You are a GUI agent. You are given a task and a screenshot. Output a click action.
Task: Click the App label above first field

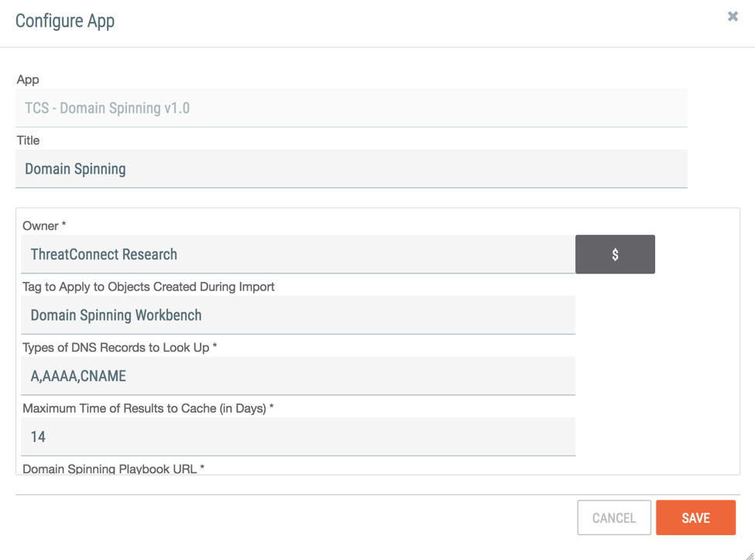[x=28, y=80]
